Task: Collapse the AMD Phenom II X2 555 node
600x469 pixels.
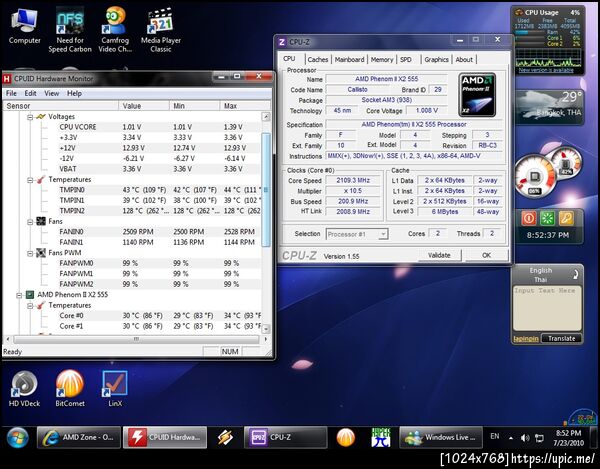Action: click(19, 295)
